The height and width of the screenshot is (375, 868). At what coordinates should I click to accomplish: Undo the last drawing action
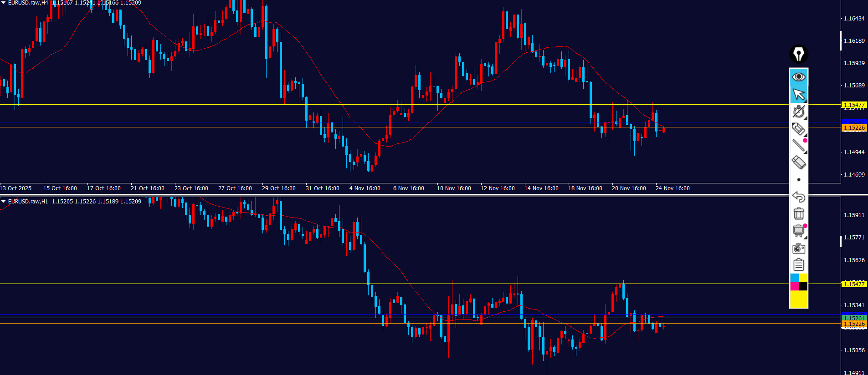pos(798,197)
